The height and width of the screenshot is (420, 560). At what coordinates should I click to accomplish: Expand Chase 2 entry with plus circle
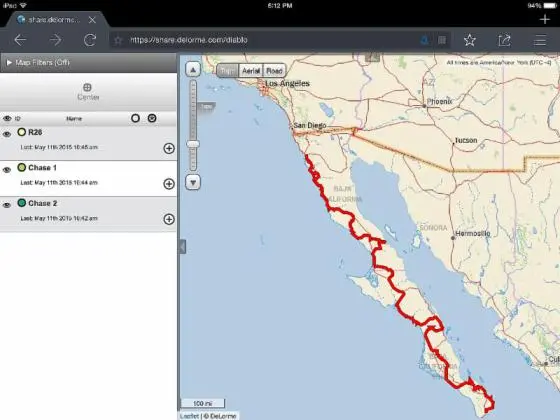pos(169,219)
